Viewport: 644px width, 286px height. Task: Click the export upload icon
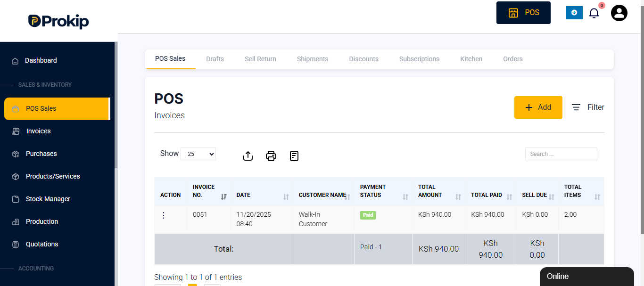pyautogui.click(x=248, y=156)
